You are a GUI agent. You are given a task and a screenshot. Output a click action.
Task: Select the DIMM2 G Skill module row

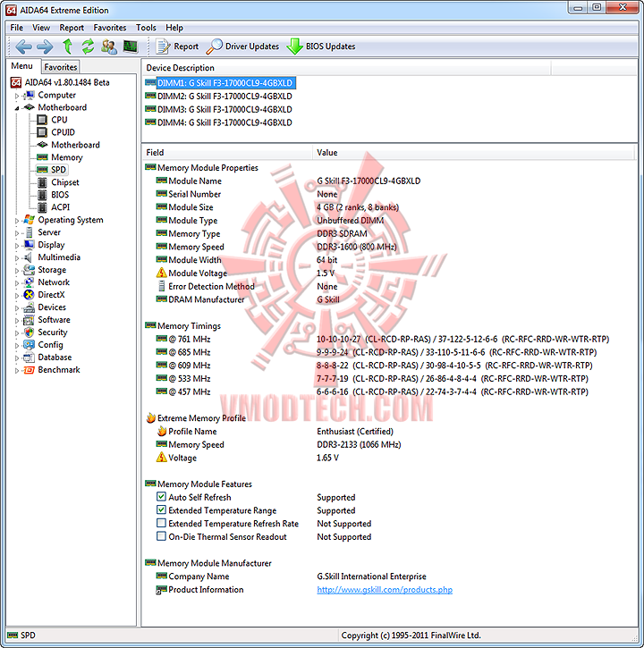point(225,97)
